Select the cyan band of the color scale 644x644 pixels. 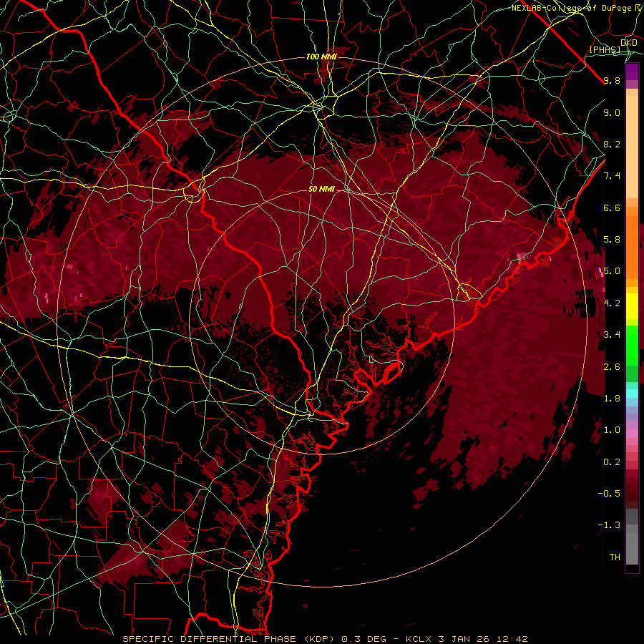(x=632, y=394)
